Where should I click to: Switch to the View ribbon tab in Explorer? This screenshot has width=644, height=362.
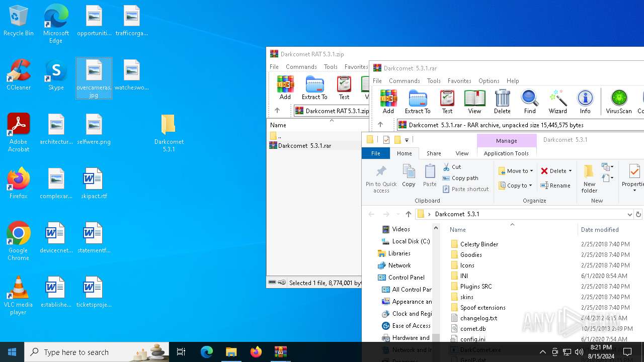click(462, 153)
